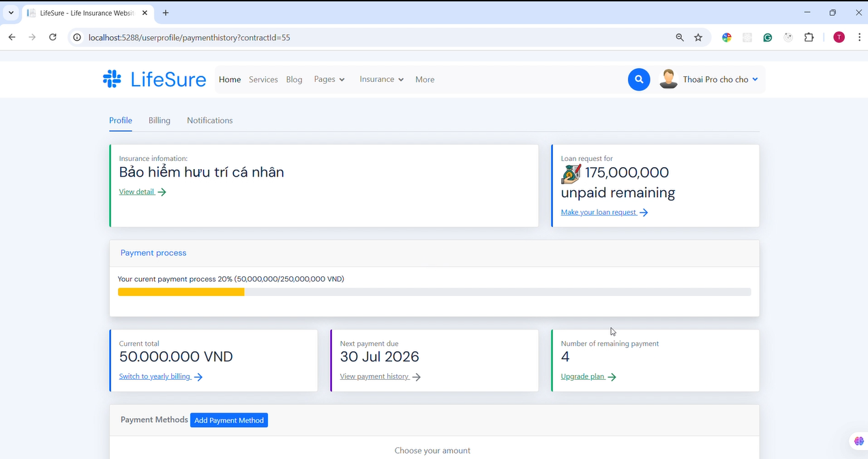Click the Chrome profile avatar T

(x=839, y=38)
